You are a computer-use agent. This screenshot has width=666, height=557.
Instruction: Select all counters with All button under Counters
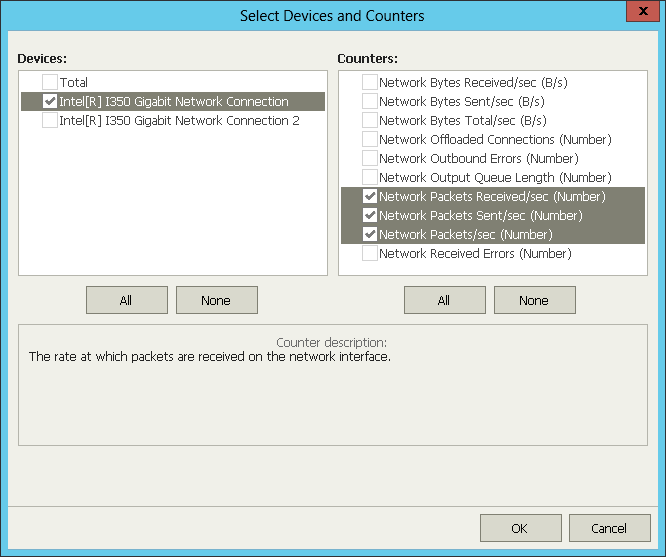445,300
